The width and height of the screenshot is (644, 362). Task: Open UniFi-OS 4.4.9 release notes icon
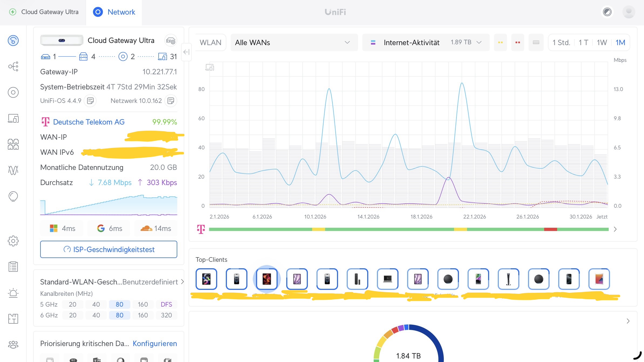tap(90, 101)
